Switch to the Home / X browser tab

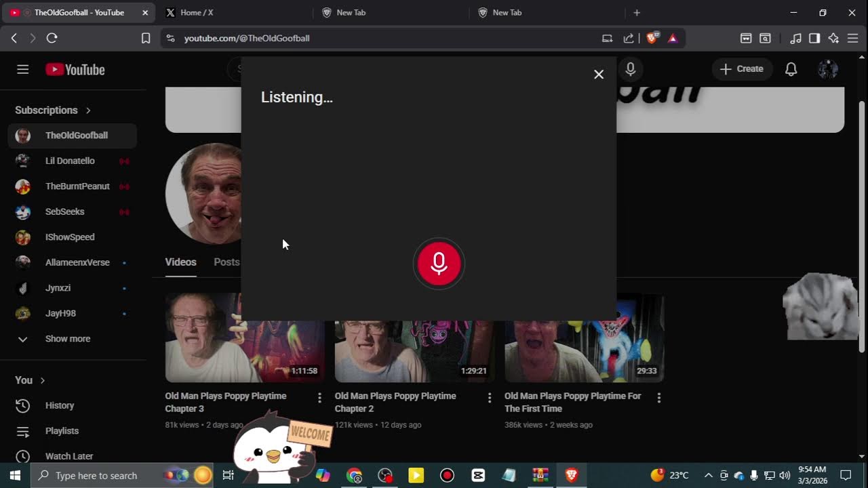234,12
